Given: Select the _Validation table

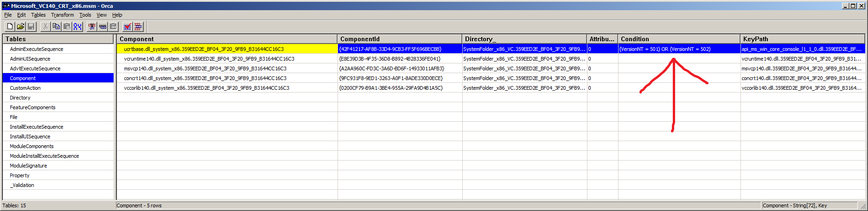Looking at the screenshot, I should [x=22, y=185].
